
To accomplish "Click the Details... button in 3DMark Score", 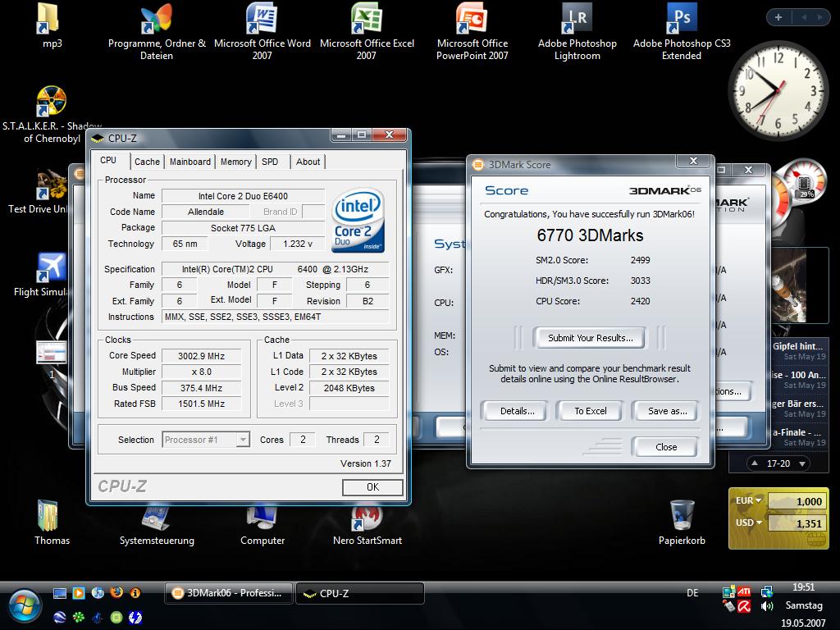I will point(517,411).
